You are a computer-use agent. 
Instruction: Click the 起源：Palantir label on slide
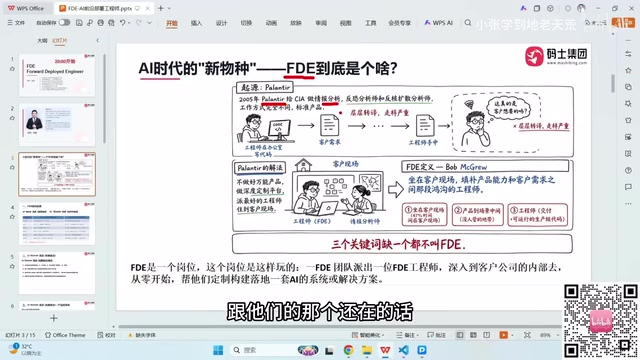pyautogui.click(x=265, y=87)
